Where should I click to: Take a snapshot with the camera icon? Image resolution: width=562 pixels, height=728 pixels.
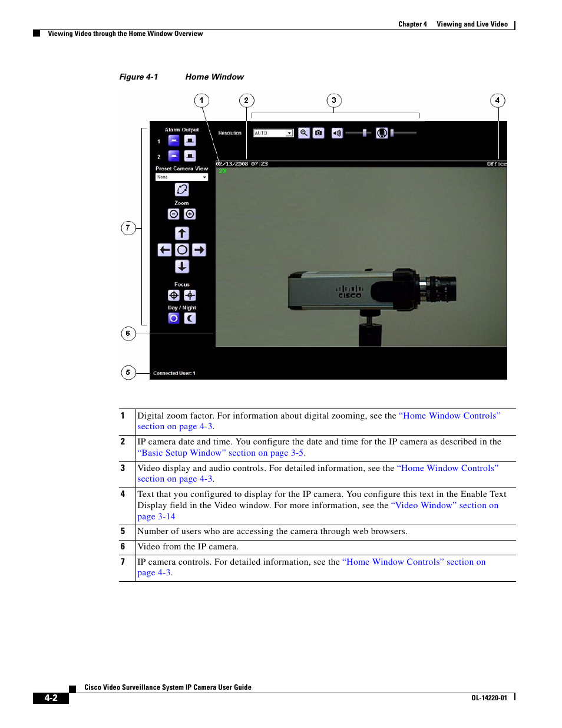tap(319, 133)
